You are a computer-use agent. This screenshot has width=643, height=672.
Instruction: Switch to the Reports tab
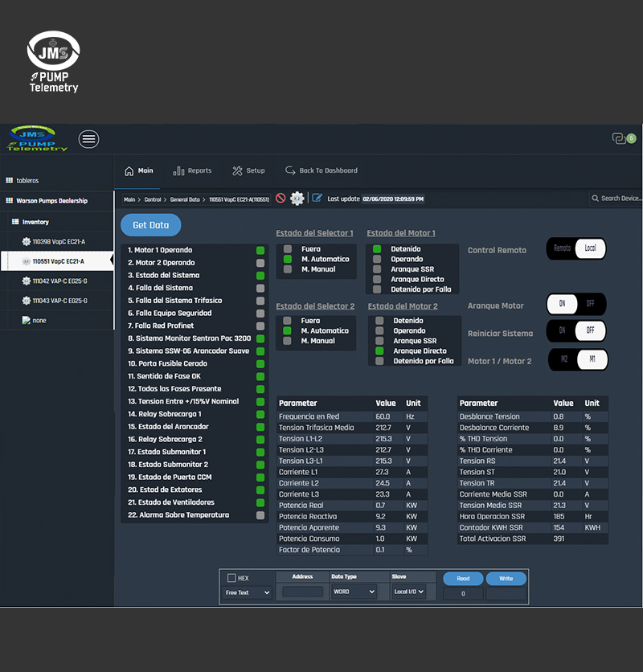coord(192,170)
